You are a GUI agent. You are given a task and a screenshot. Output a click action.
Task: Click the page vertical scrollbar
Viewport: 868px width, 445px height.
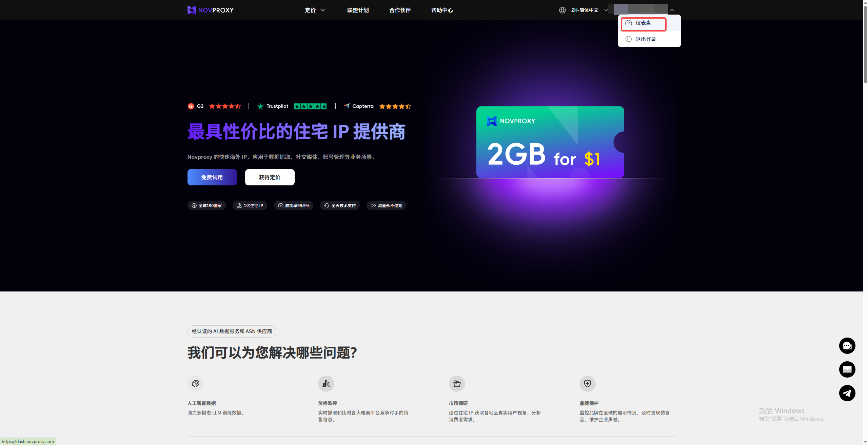[x=865, y=44]
